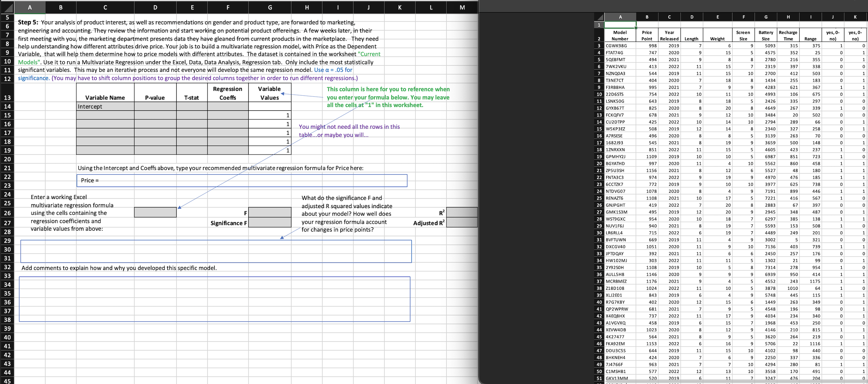The image size is (868, 384).
Task: Click the Price Point value 998 cell
Action: tap(647, 46)
